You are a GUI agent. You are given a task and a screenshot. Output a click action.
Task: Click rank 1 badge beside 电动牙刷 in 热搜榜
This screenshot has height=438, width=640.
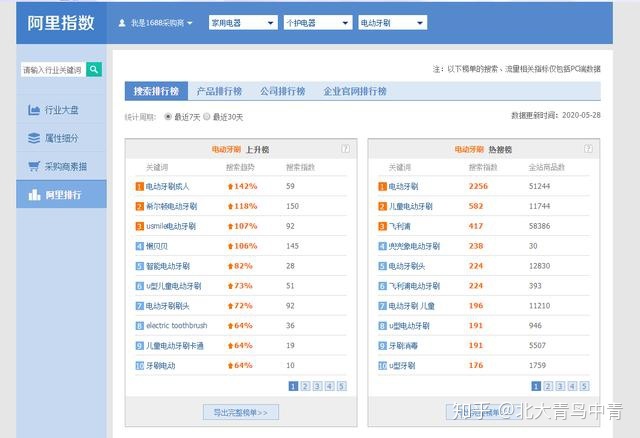pyautogui.click(x=382, y=187)
